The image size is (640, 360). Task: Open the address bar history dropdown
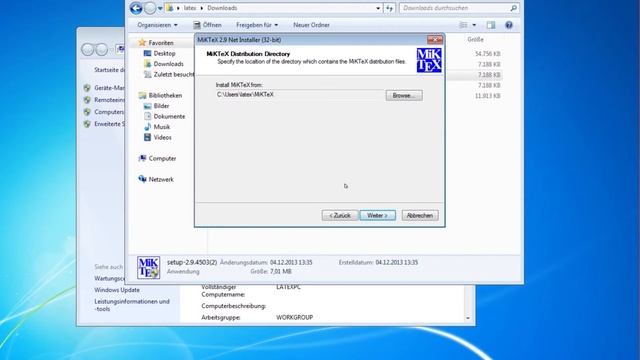coord(378,8)
